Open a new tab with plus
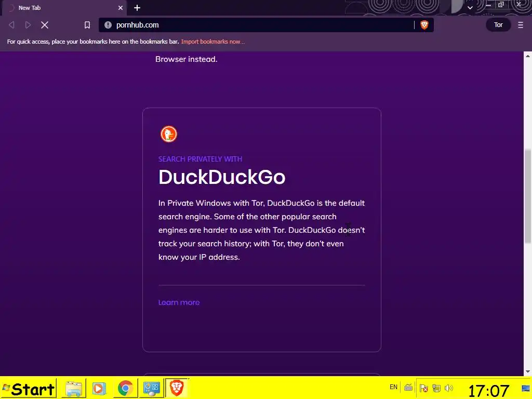 tap(137, 8)
